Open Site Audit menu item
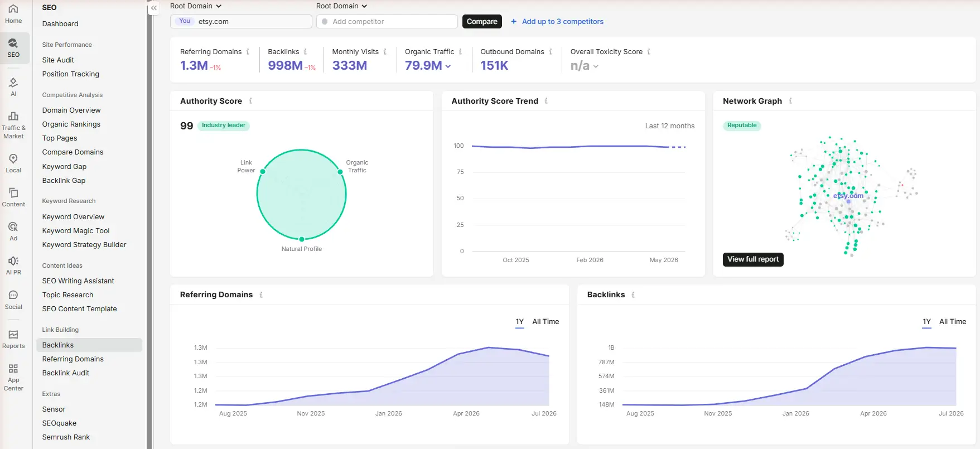980x449 pixels. pos(58,60)
